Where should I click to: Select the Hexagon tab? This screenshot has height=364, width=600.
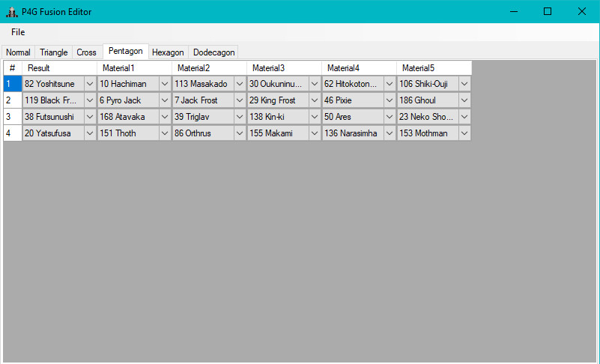point(168,52)
